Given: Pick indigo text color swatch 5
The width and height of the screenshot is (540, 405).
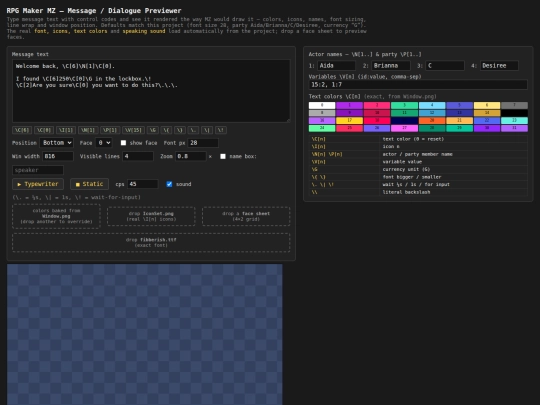Looking at the screenshot, I should click(x=459, y=105).
